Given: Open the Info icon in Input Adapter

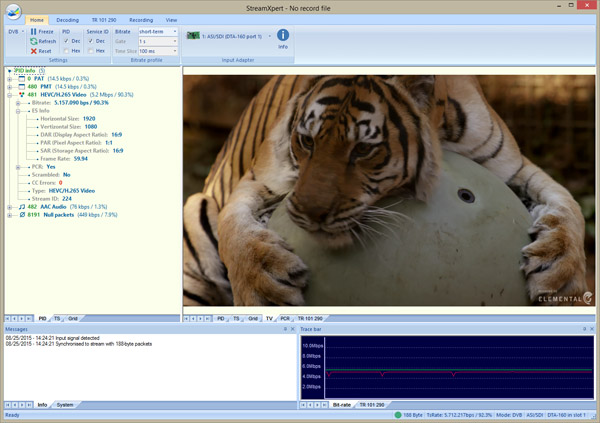Looking at the screenshot, I should [282, 36].
